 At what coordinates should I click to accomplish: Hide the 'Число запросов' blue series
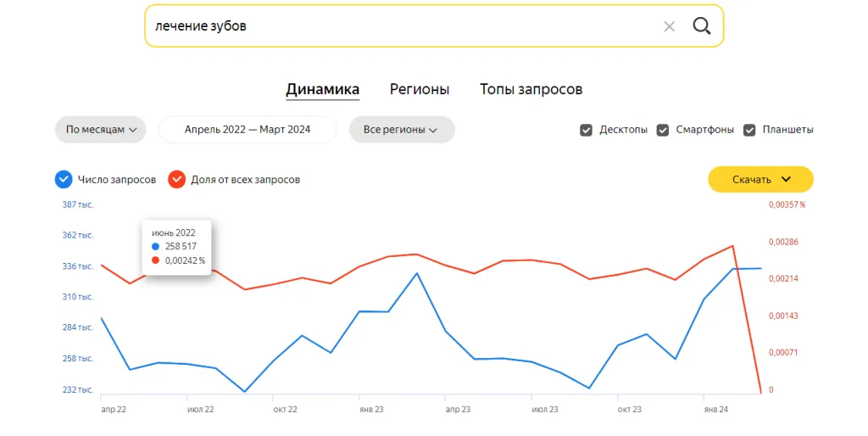coord(64,180)
